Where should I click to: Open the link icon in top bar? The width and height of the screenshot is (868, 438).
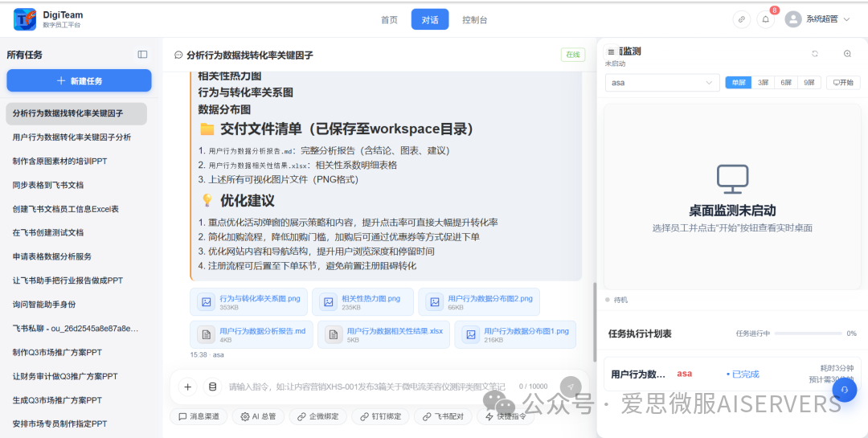coord(741,19)
